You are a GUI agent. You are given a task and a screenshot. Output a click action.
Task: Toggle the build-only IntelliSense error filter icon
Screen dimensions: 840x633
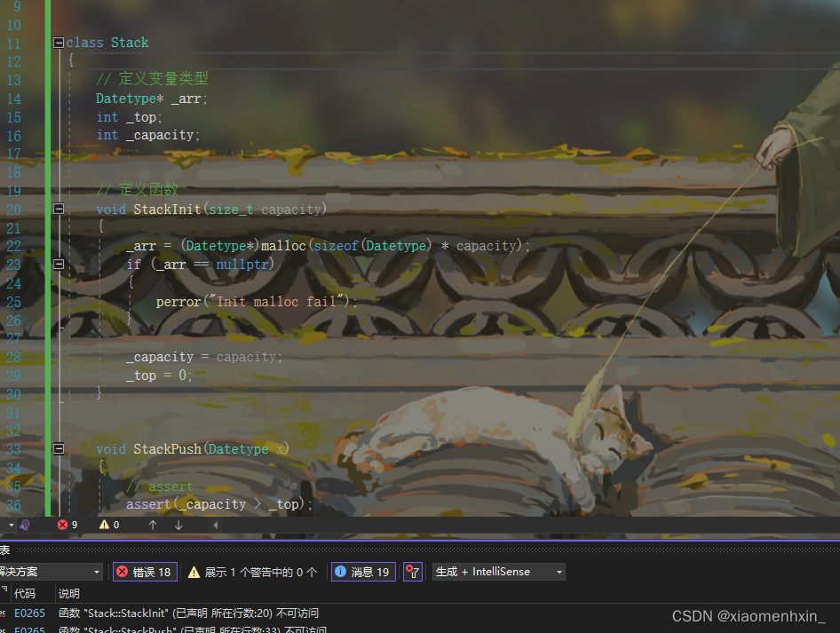coord(413,572)
